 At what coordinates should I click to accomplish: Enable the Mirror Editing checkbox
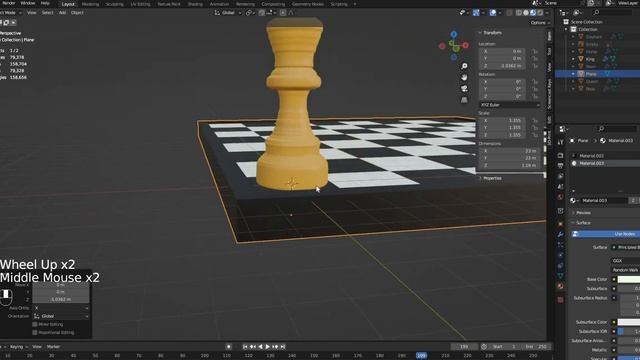[35, 324]
